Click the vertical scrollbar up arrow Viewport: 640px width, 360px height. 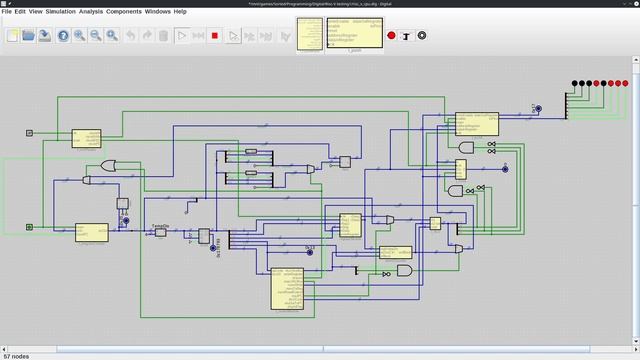(636, 60)
